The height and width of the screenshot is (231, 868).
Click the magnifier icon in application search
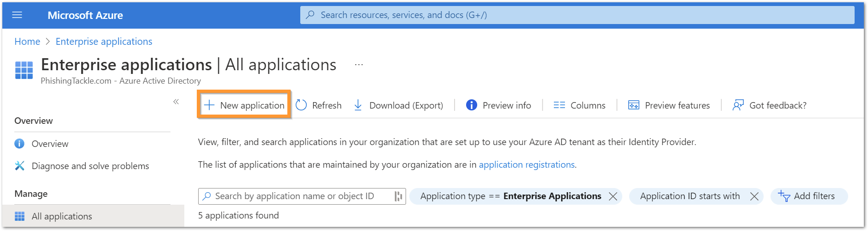coord(207,196)
